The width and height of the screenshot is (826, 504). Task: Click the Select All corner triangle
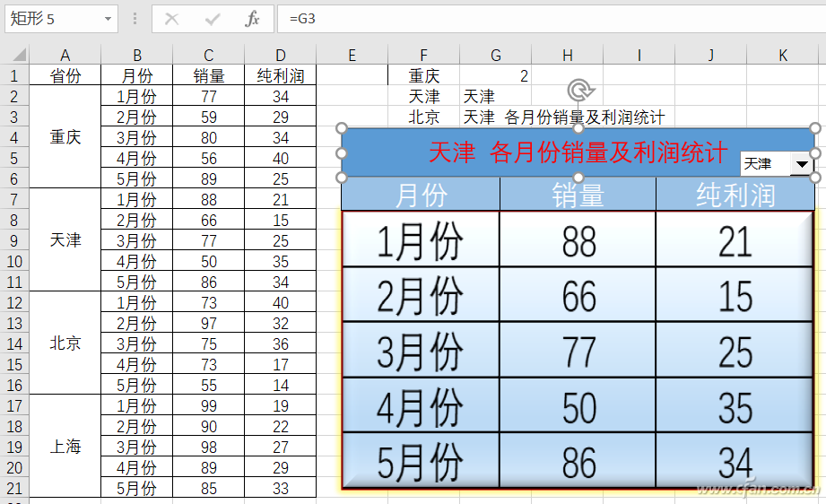point(19,55)
